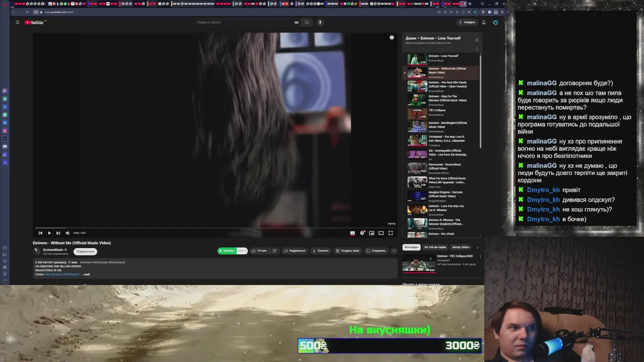Click the video progress bar
This screenshot has width=644, height=362.
215,228
